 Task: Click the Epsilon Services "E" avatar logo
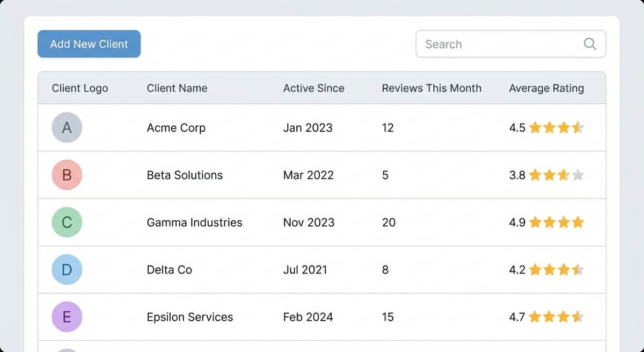(x=67, y=317)
